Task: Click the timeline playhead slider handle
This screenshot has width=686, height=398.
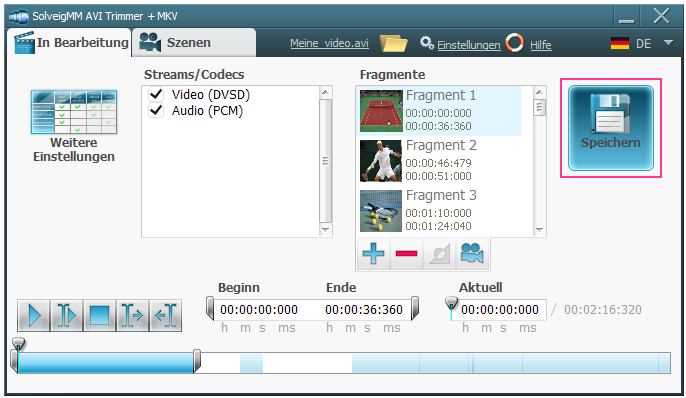Action: point(18,344)
